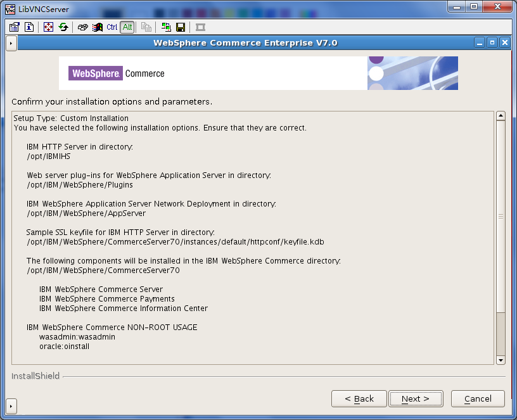Click "IBM HTTP Server in directory:" line

80,147
